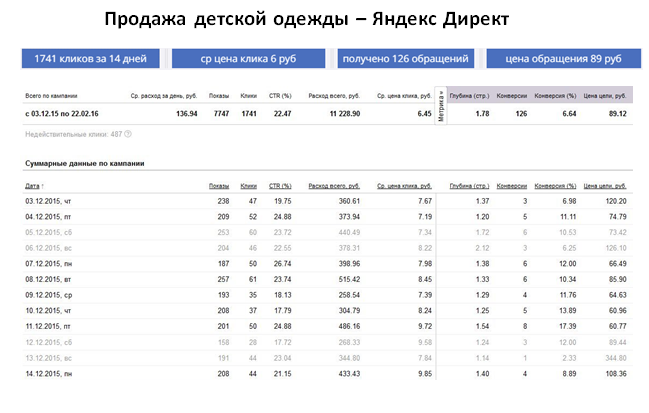Viewport: 649px width, 413px height.
Task: Sort by Конверсия (%) header in daily table
Action: (555, 186)
